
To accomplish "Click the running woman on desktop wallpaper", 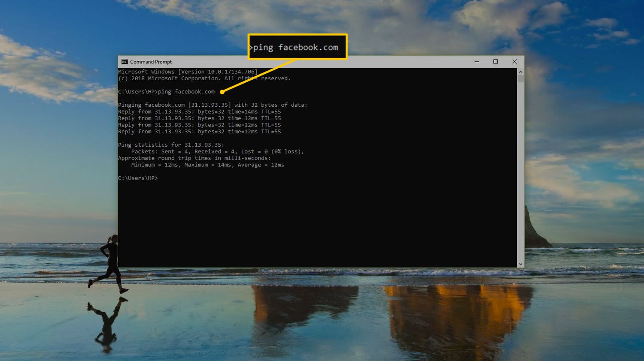I will [x=109, y=263].
